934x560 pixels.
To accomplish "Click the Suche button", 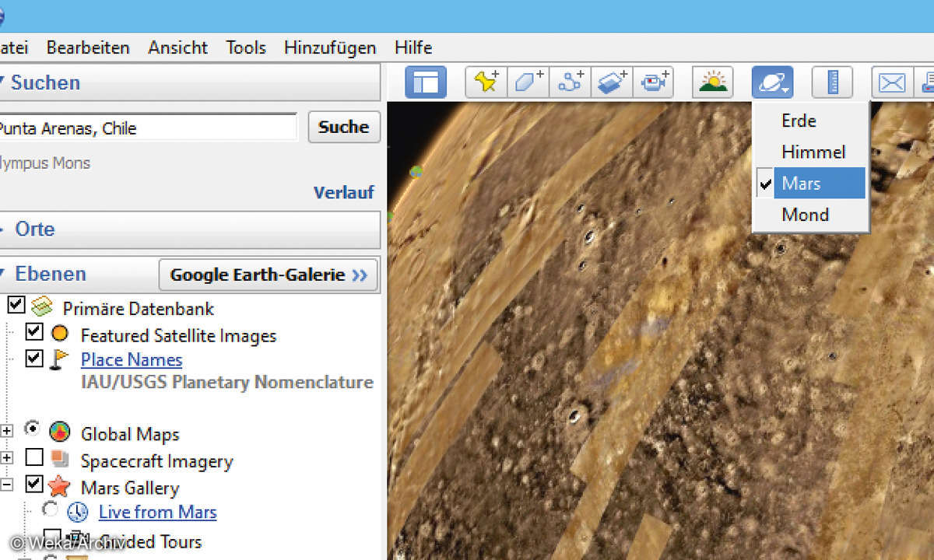I will pyautogui.click(x=344, y=127).
